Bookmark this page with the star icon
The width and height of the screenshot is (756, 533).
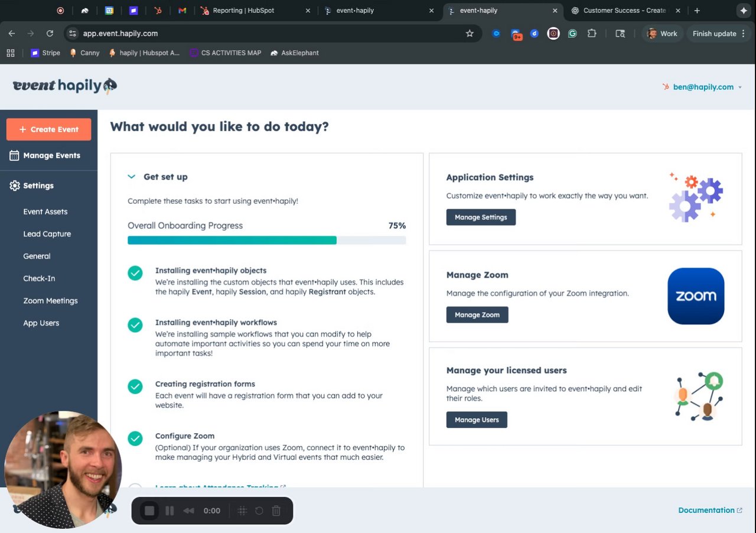[470, 34]
